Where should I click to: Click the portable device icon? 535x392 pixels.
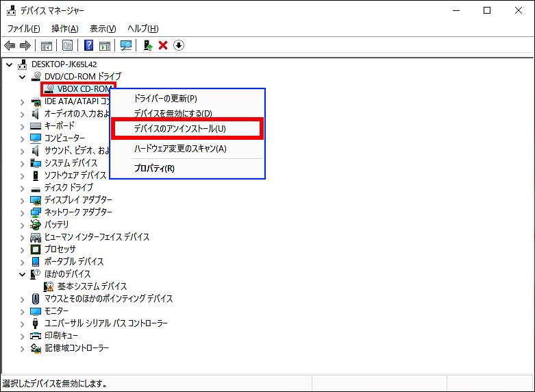(x=36, y=262)
